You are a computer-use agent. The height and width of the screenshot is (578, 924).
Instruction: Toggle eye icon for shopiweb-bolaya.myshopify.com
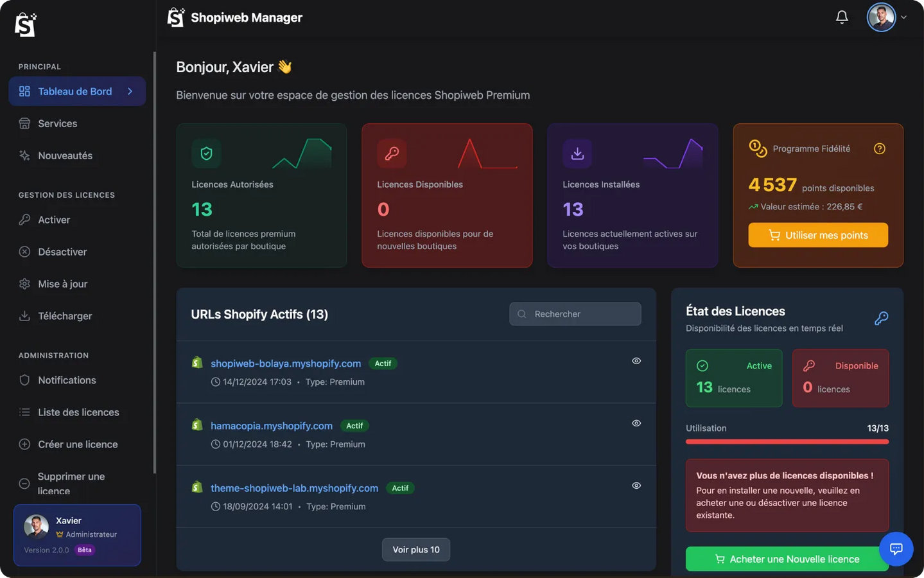636,361
